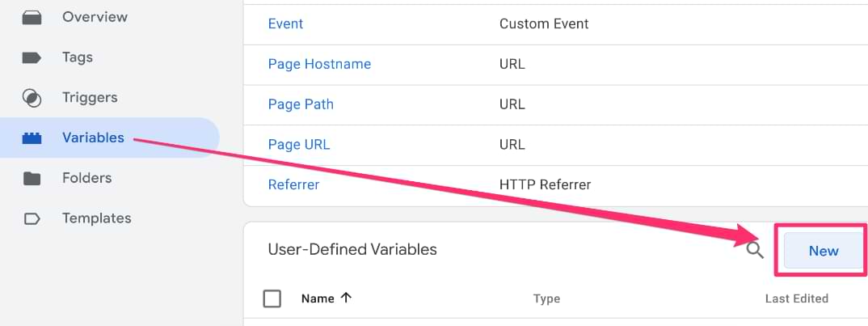This screenshot has height=326, width=868.
Task: Select Templates menu item
Action: point(96,218)
